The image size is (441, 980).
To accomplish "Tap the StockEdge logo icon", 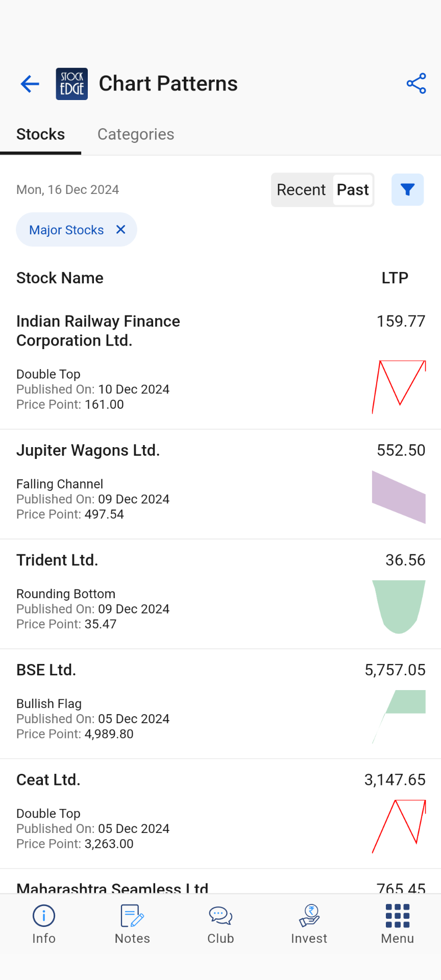I will pos(72,84).
